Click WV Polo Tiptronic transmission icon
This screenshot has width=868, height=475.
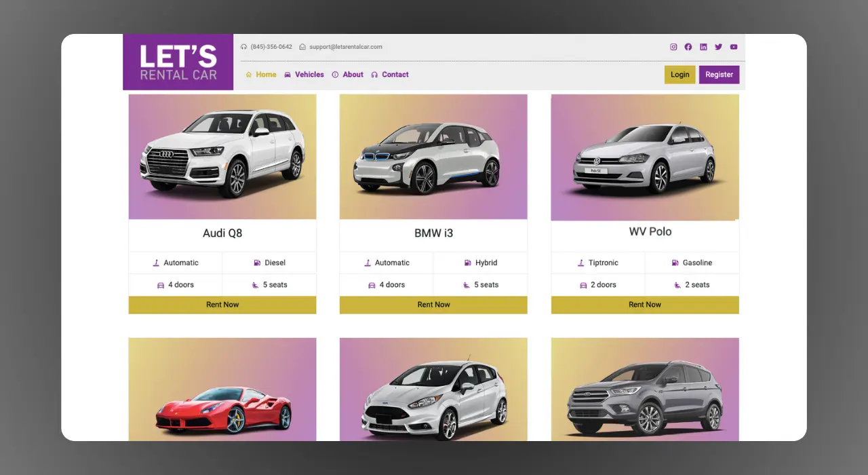click(581, 263)
